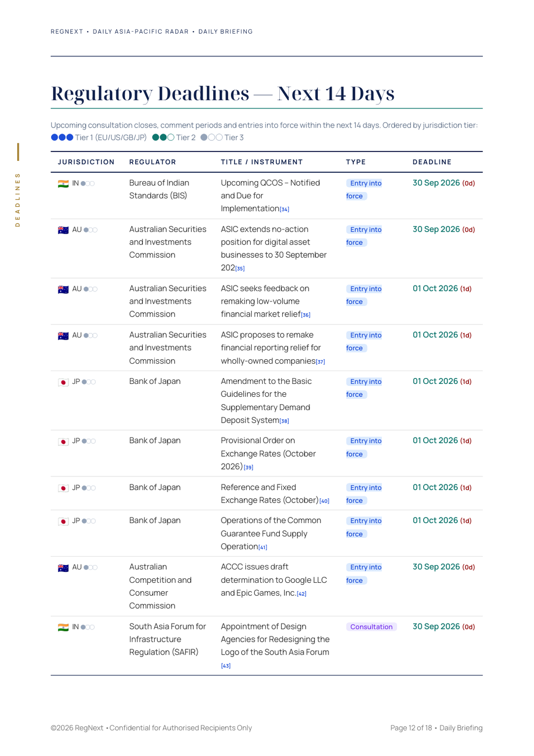Select the 'Bureau of Indian Standards (BIS)' regulator text
This screenshot has height=756, width=534.
pos(159,189)
